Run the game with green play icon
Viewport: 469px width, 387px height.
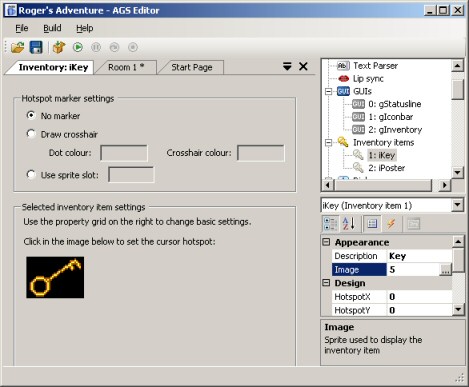click(78, 47)
